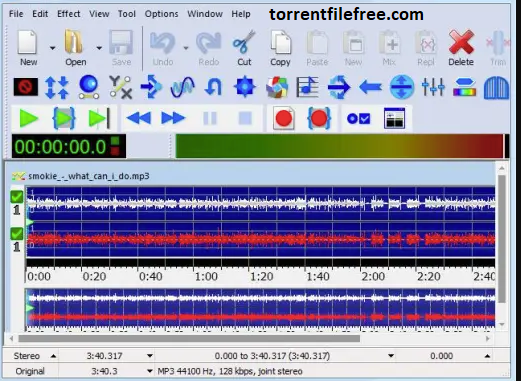
Task: Click the blue sphere effect icon
Action: pyautogui.click(x=89, y=87)
